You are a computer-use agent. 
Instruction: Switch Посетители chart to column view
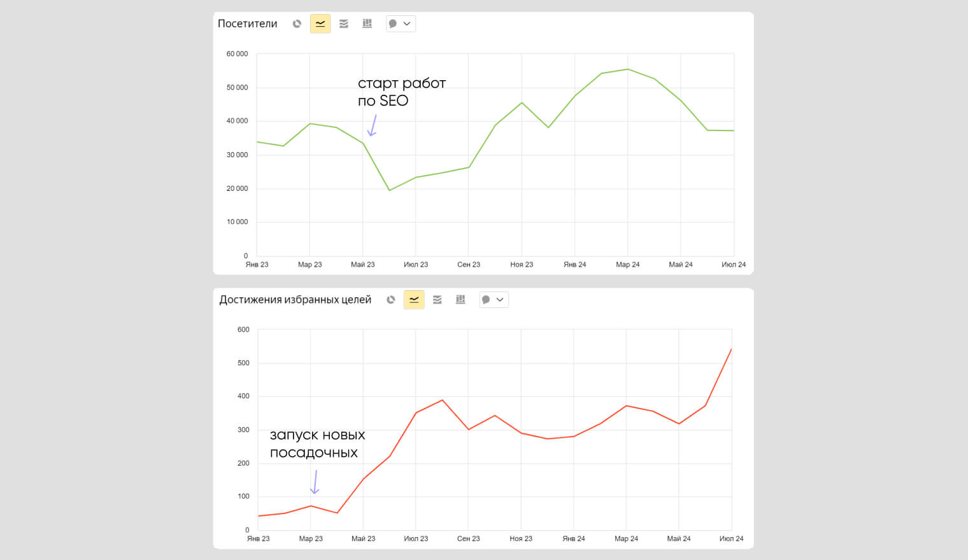pos(367,24)
